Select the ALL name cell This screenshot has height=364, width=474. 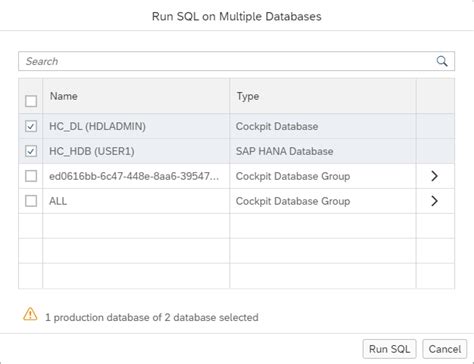point(136,201)
